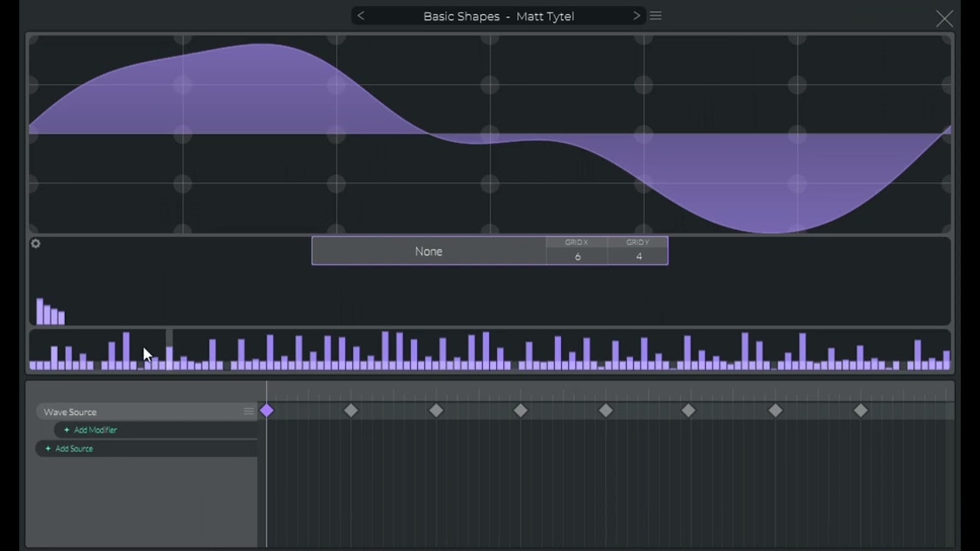Open the Wave Source options menu icon
This screenshot has height=551, width=980.
[x=249, y=412]
